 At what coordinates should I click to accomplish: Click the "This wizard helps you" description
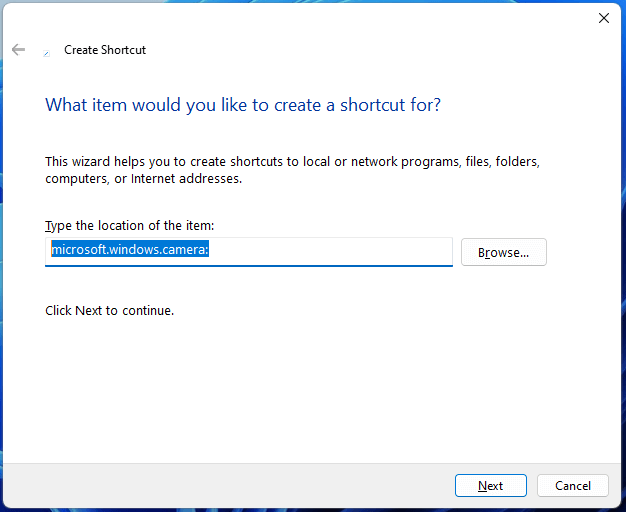(292, 170)
